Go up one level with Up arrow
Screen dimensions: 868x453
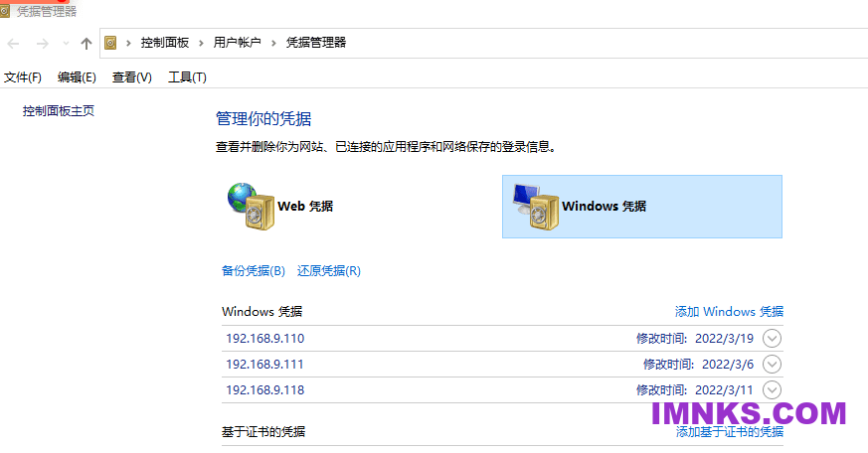[86, 44]
